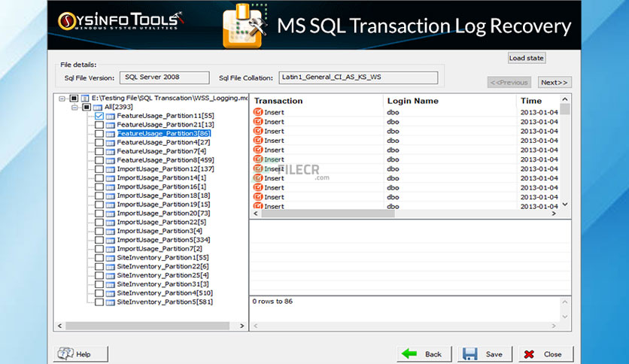Click right arrow of tree panel scrollbar
629x364 pixels.
pyautogui.click(x=242, y=326)
